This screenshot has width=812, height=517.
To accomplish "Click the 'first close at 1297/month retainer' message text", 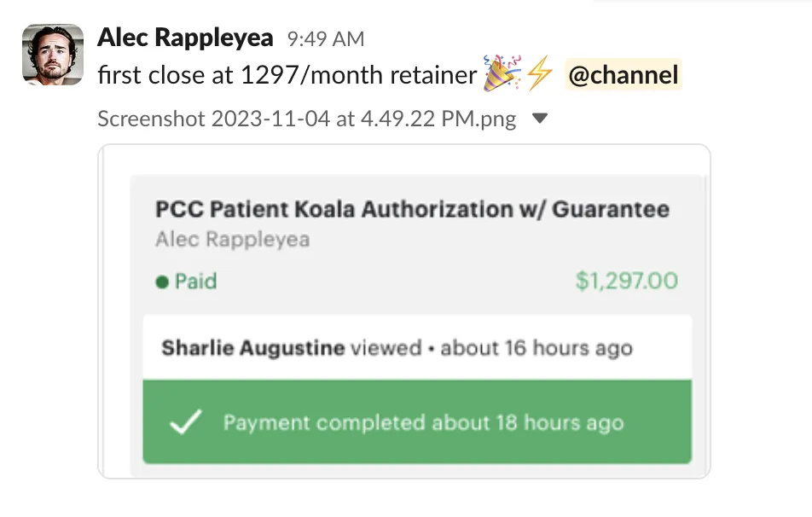I will (287, 75).
